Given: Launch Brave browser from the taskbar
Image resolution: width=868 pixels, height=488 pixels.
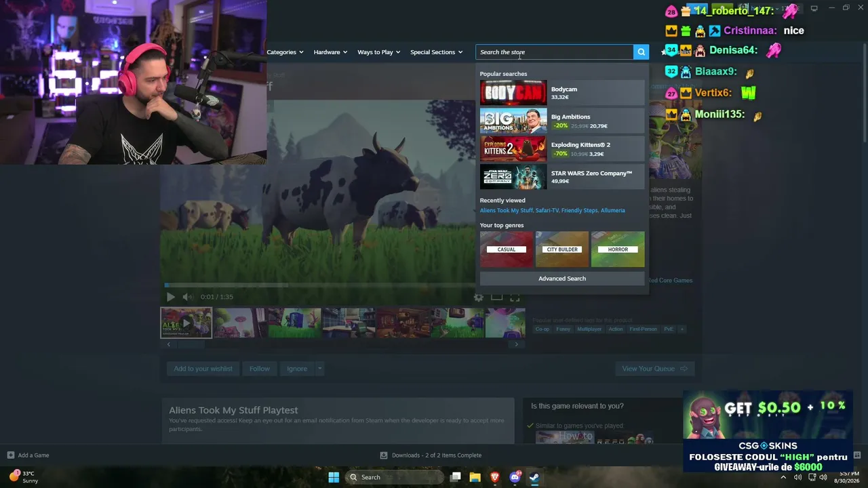Looking at the screenshot, I should click(x=495, y=477).
